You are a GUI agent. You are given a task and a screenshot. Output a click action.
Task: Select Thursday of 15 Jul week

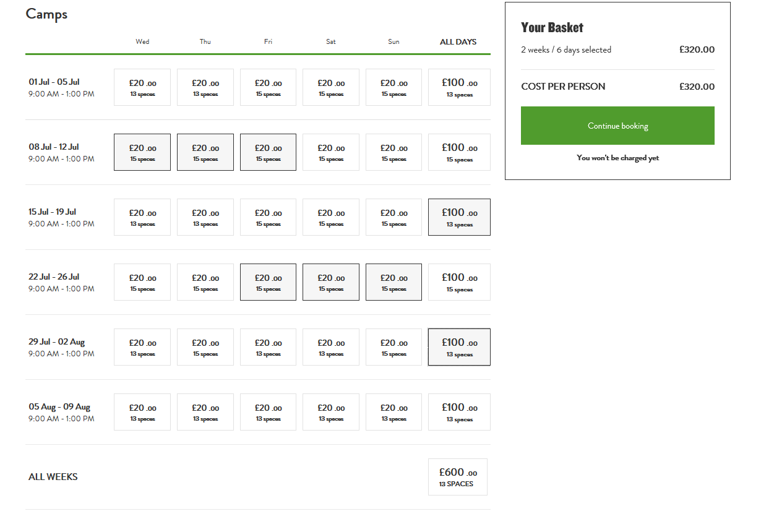pos(205,217)
